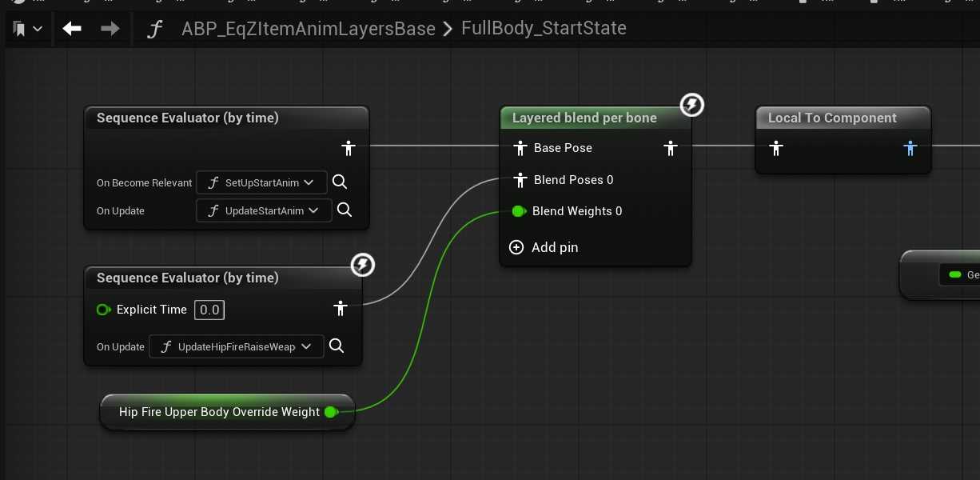980x480 pixels.
Task: Click ABP_EqZItemAnimLayersBase in the breadcrumb
Action: (308, 29)
